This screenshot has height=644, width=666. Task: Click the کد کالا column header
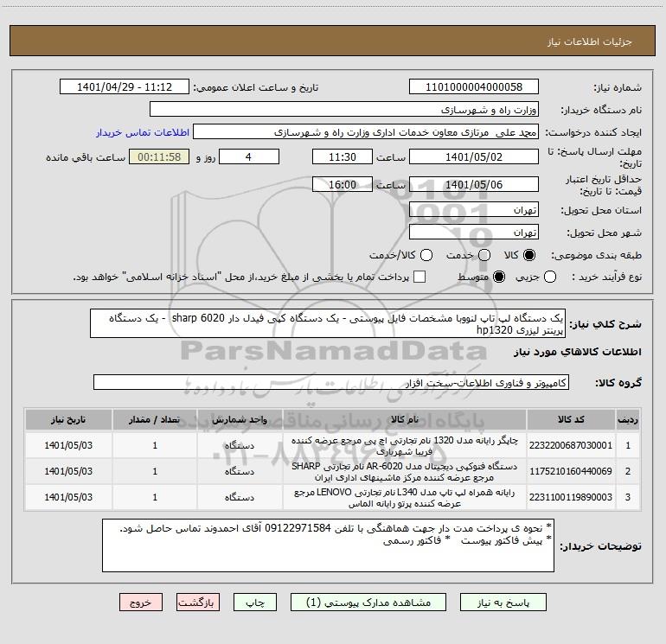tap(571, 420)
